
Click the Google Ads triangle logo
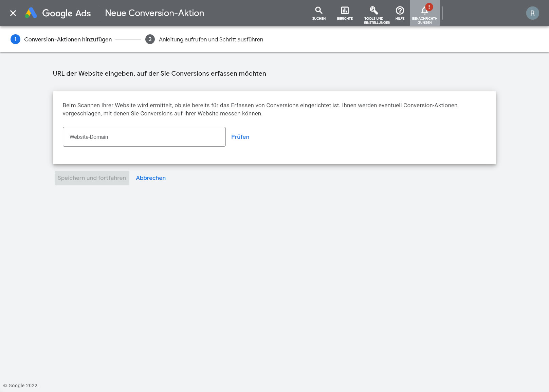click(31, 13)
